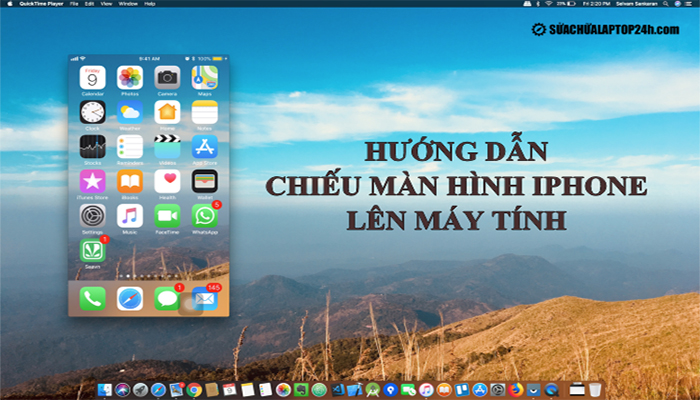Open the Help menu
The image size is (700, 400).
click(x=150, y=4)
